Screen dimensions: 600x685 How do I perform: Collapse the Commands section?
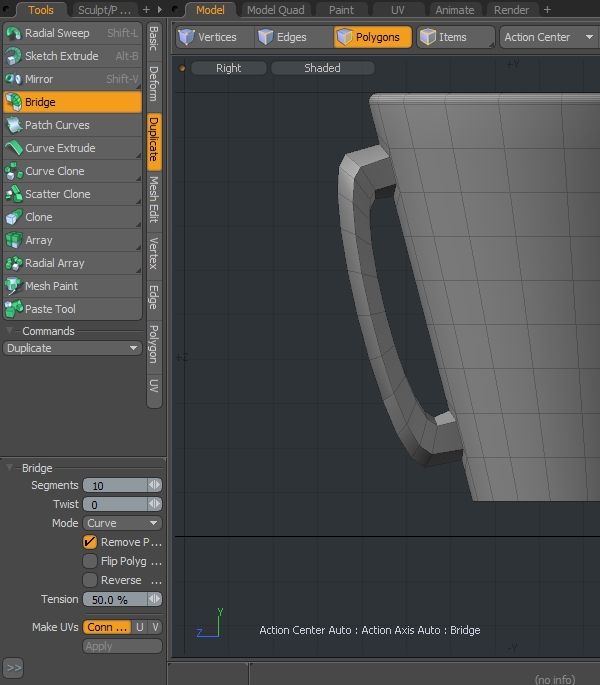9,331
